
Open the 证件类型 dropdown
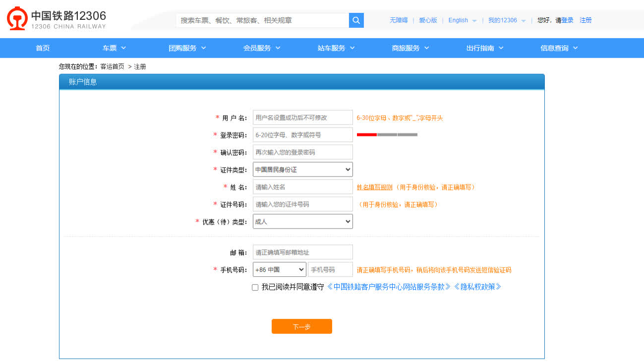click(x=302, y=170)
